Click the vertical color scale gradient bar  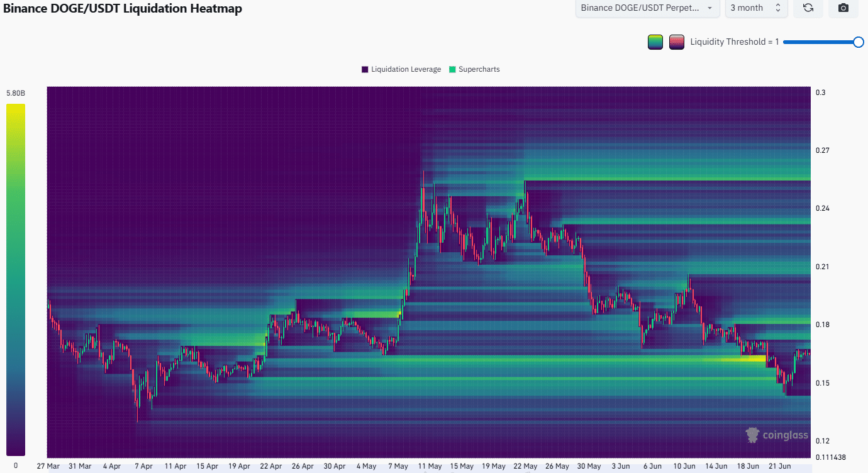(16, 279)
